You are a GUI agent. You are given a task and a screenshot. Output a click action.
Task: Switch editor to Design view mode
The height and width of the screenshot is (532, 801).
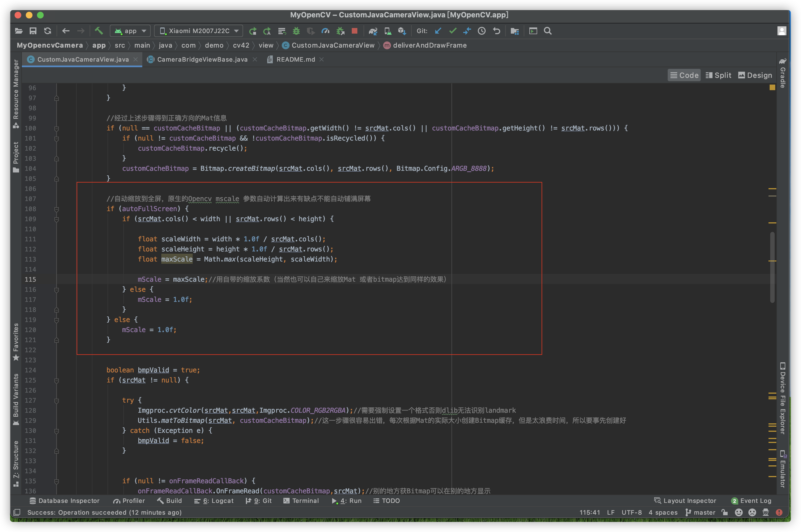click(x=755, y=75)
